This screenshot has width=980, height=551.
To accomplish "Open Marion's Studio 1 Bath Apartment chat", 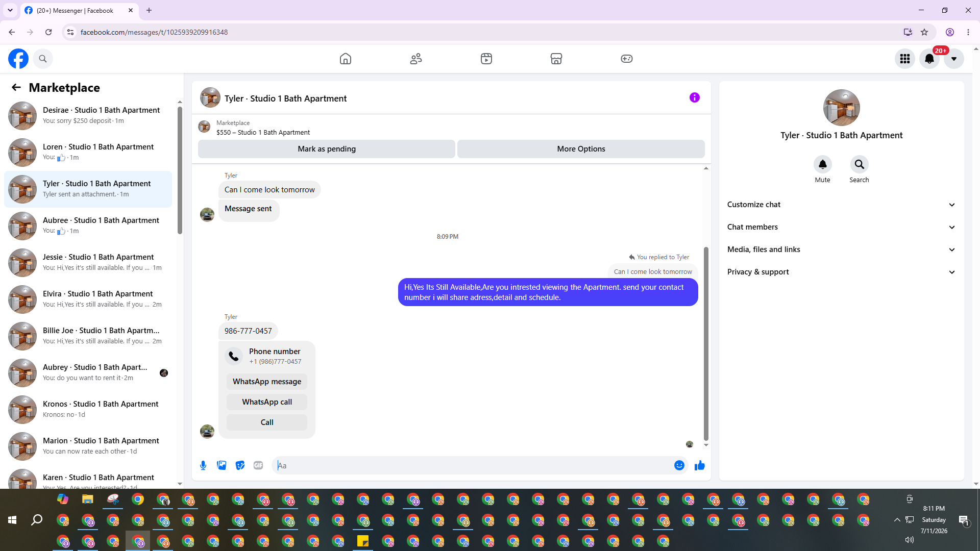I will [x=88, y=446].
